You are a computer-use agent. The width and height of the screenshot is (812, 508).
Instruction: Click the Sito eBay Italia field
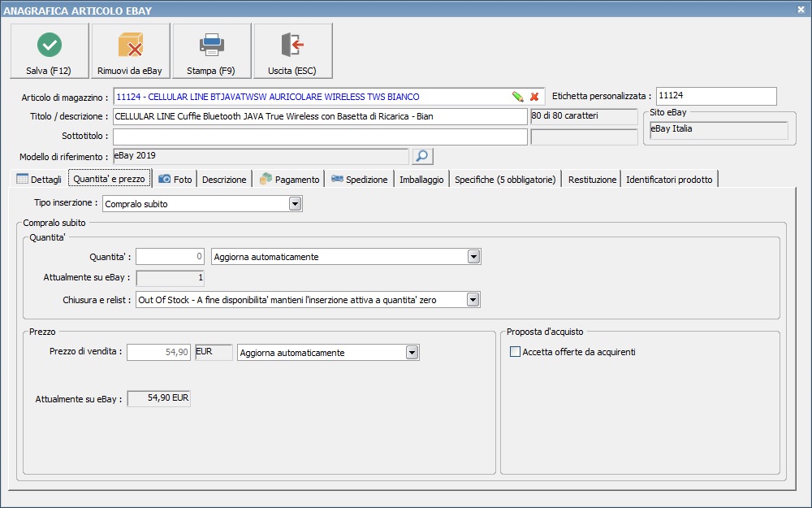pyautogui.click(x=719, y=129)
